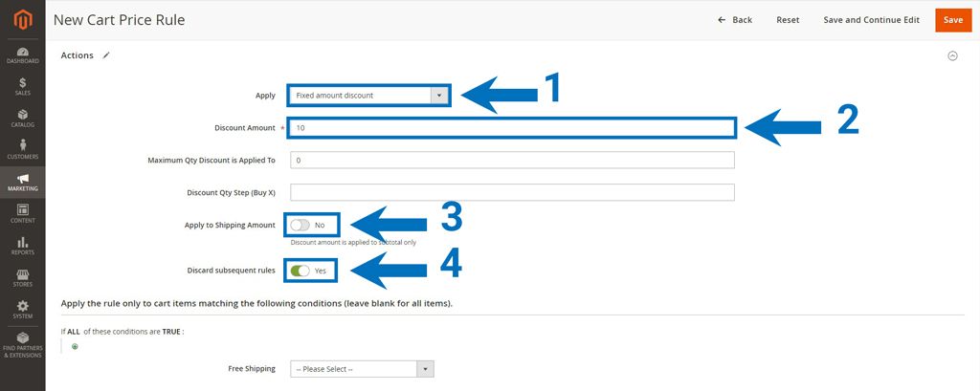Open the Content sidebar menu
The width and height of the screenshot is (980, 391).
[23, 214]
